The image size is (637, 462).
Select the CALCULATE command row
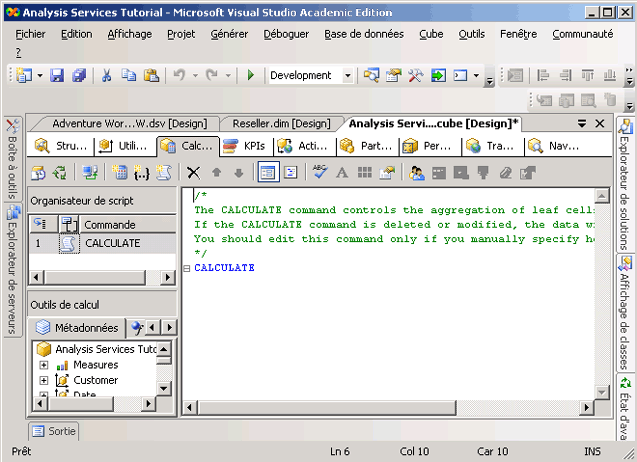(103, 243)
